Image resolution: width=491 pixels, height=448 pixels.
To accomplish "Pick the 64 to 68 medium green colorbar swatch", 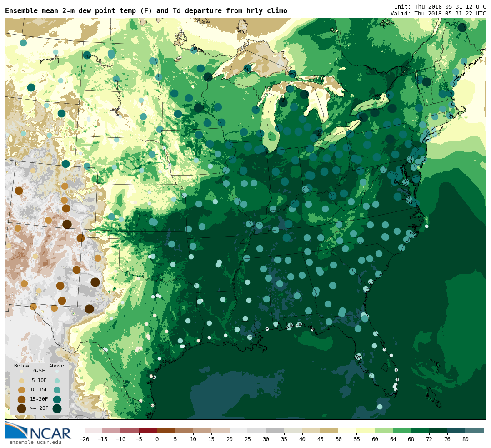I will [x=402, y=430].
